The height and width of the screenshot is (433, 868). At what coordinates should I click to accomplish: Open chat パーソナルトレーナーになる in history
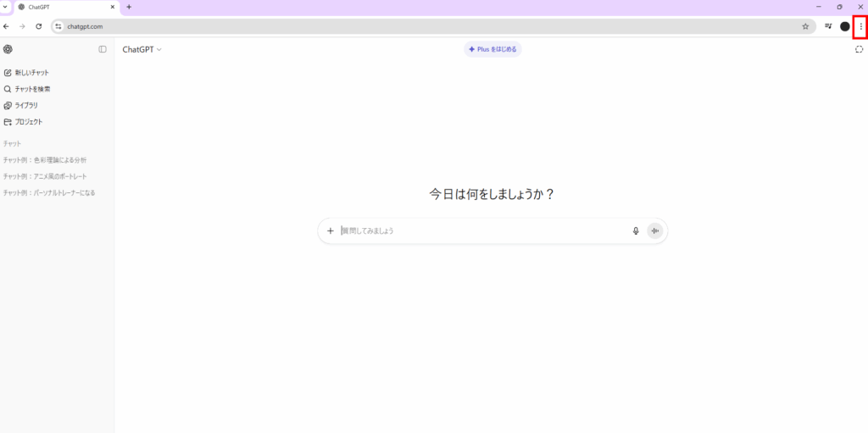coord(49,192)
